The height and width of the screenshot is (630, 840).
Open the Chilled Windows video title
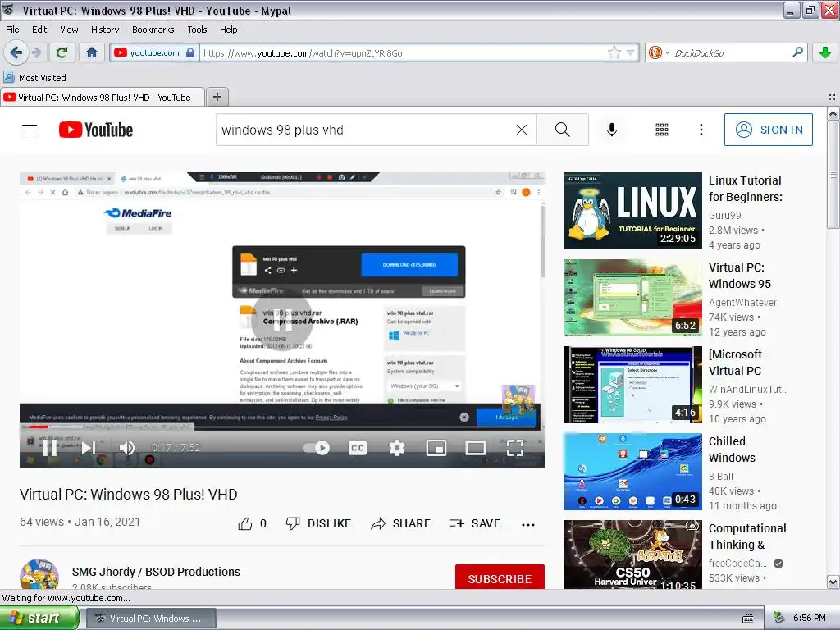(x=732, y=450)
